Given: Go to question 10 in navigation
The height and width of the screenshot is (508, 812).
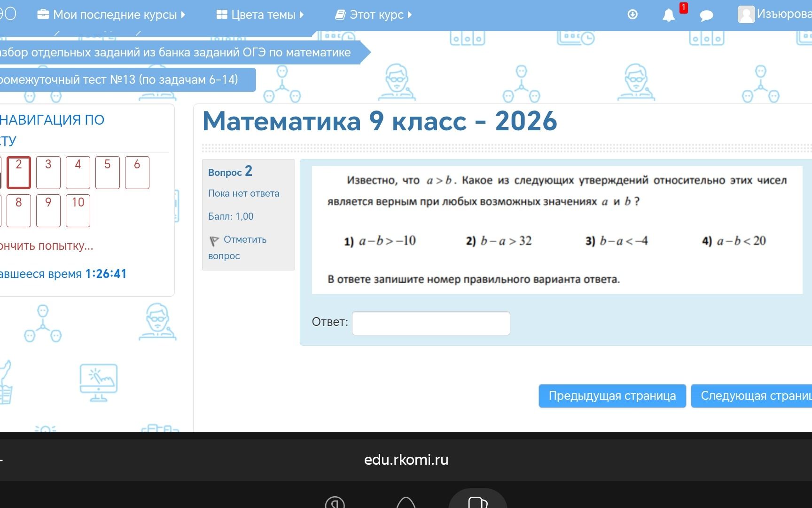Looking at the screenshot, I should [x=78, y=211].
